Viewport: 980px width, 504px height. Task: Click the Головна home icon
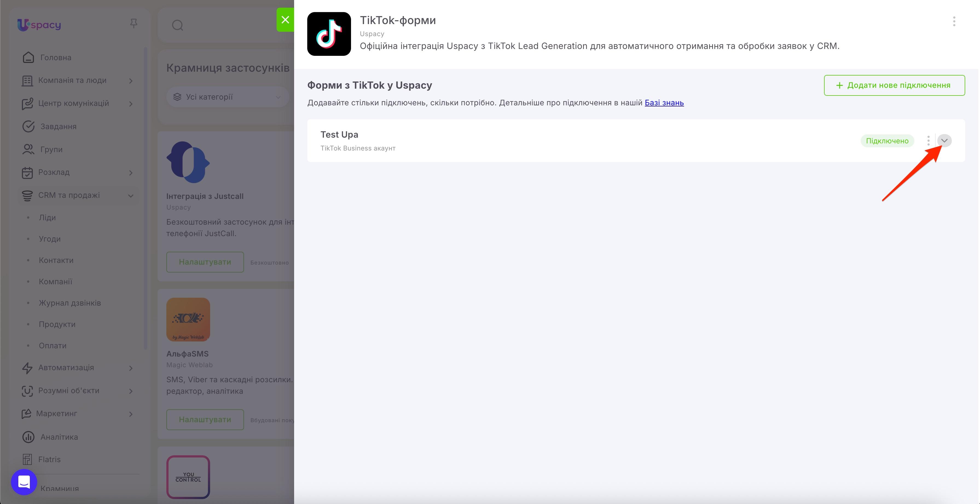[28, 57]
